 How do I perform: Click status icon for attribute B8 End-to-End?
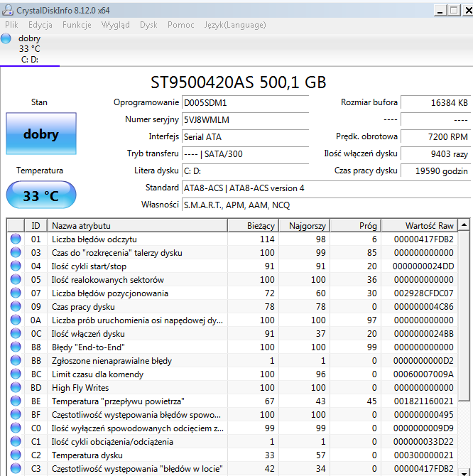tap(16, 347)
